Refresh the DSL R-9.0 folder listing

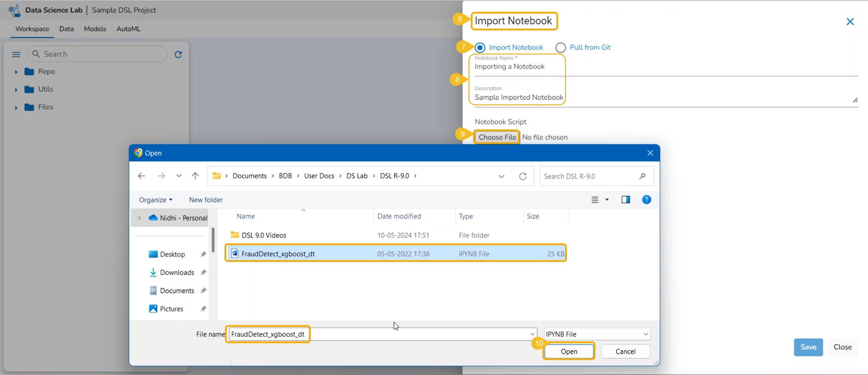point(523,176)
